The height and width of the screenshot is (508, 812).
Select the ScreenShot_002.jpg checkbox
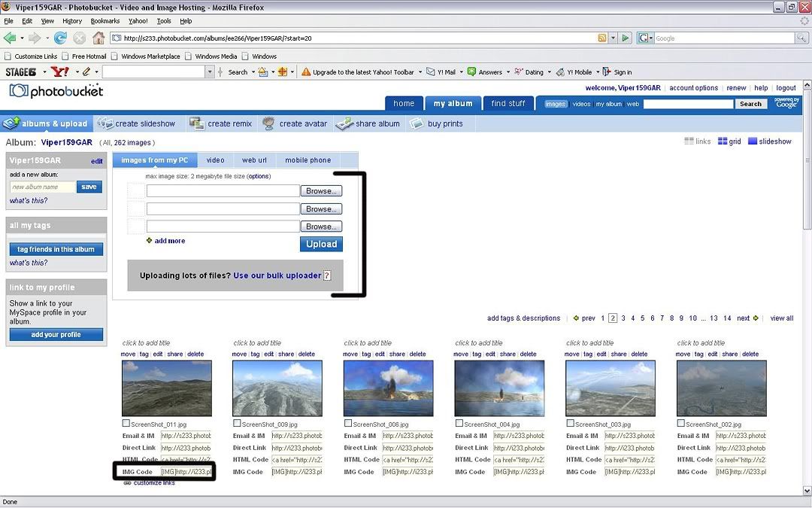coord(681,424)
